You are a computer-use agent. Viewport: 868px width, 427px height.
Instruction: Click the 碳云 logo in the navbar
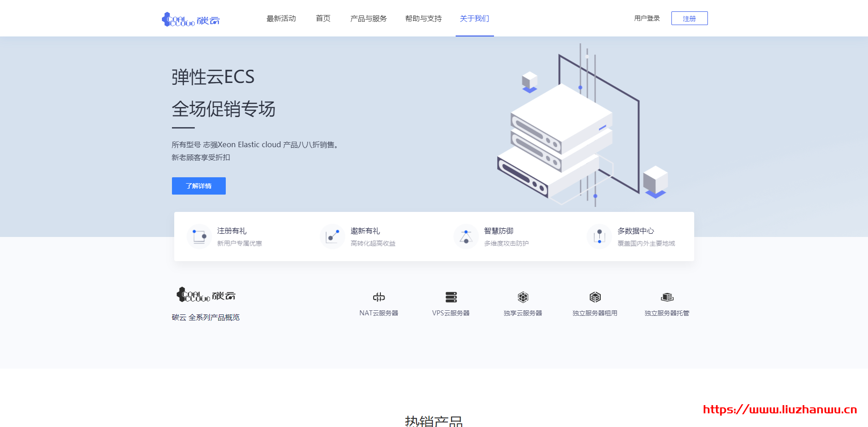pyautogui.click(x=191, y=19)
